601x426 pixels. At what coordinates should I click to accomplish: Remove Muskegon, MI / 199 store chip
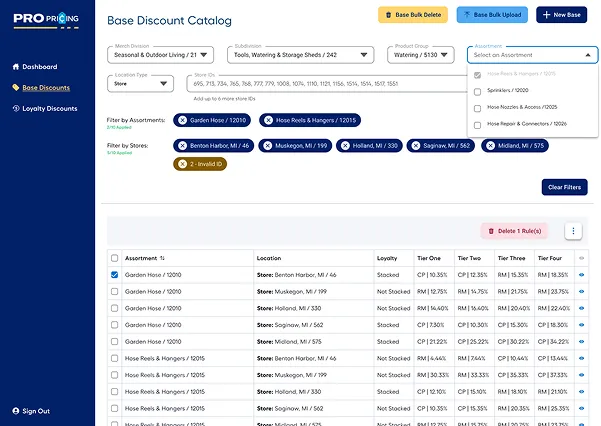coord(268,146)
